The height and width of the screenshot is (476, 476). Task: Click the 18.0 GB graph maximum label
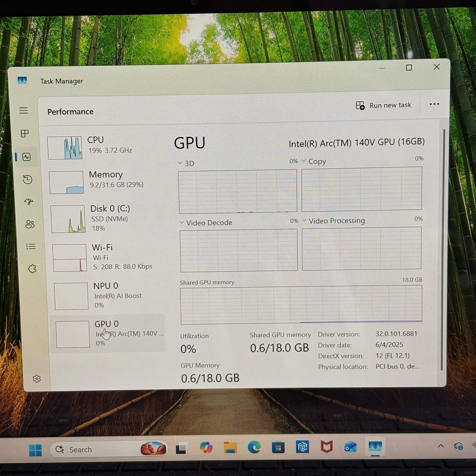tap(412, 280)
